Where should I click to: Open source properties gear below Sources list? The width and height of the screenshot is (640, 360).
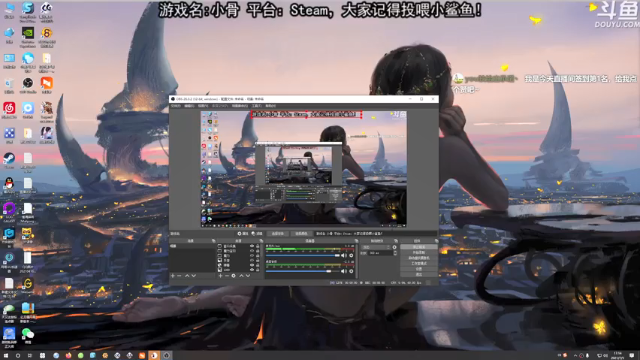(233, 276)
